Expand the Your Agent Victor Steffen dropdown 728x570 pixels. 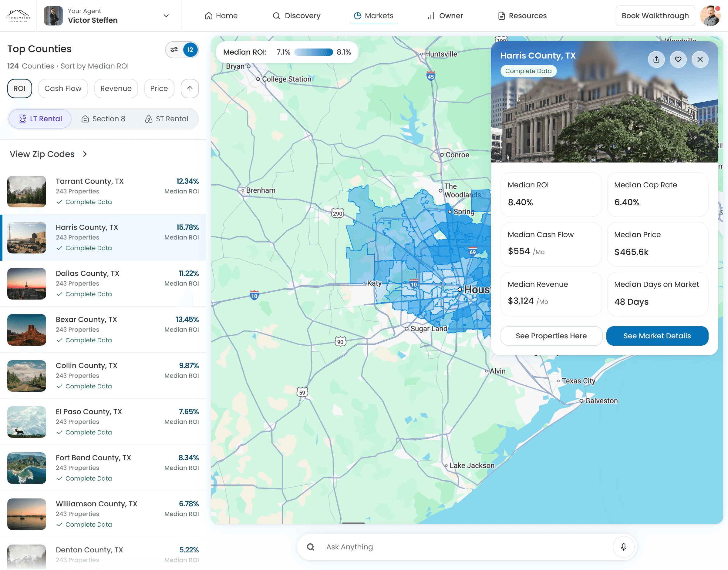click(166, 16)
